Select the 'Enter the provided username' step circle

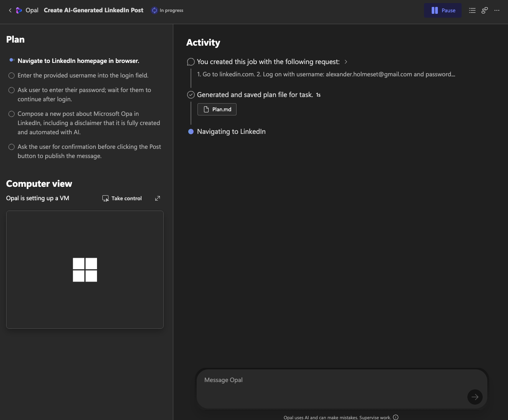pos(12,76)
